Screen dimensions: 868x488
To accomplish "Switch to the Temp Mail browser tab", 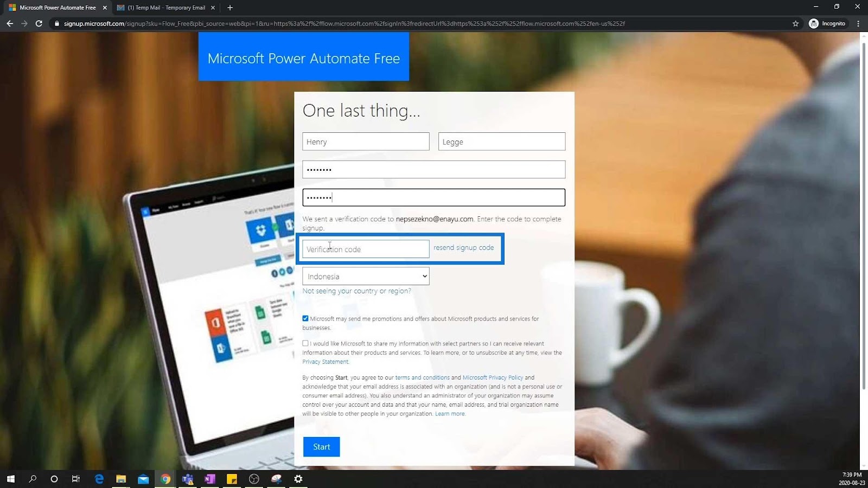I will pos(165,8).
